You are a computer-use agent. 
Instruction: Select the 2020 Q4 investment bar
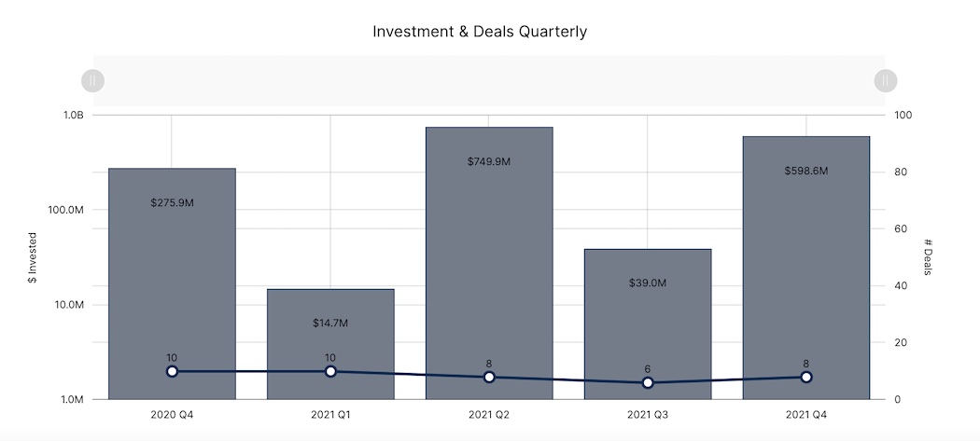tap(172, 270)
